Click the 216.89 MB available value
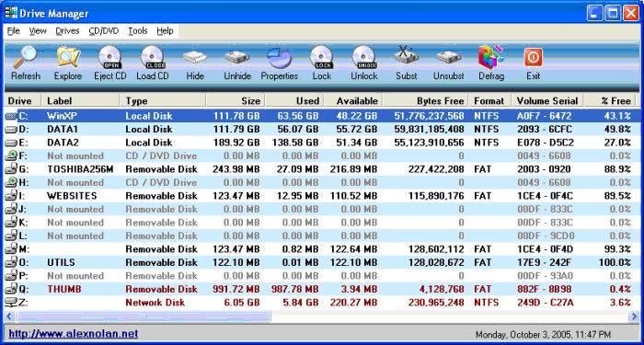The height and width of the screenshot is (345, 644). (x=353, y=169)
